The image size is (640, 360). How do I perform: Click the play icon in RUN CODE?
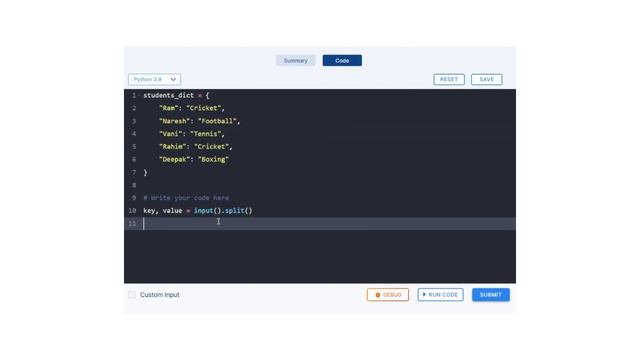tap(424, 294)
